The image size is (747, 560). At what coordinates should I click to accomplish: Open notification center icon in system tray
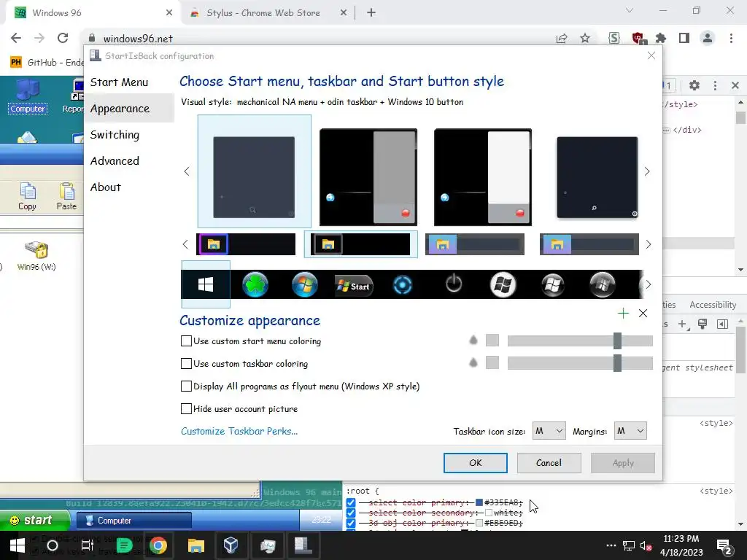pos(724,546)
